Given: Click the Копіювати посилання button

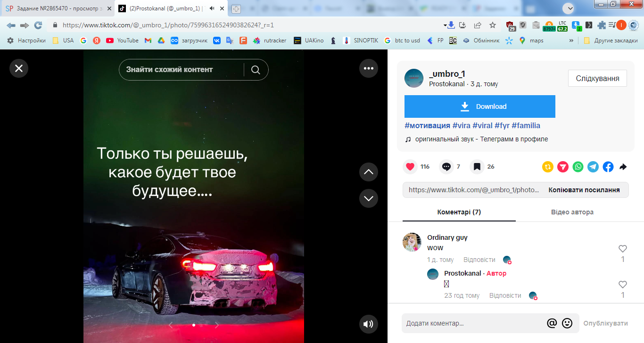Looking at the screenshot, I should pyautogui.click(x=584, y=190).
